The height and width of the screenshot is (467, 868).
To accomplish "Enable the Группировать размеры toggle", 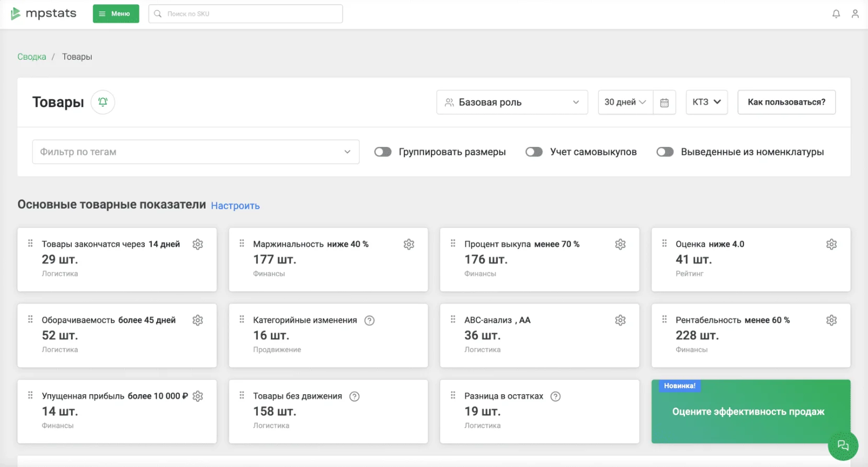I will (383, 152).
